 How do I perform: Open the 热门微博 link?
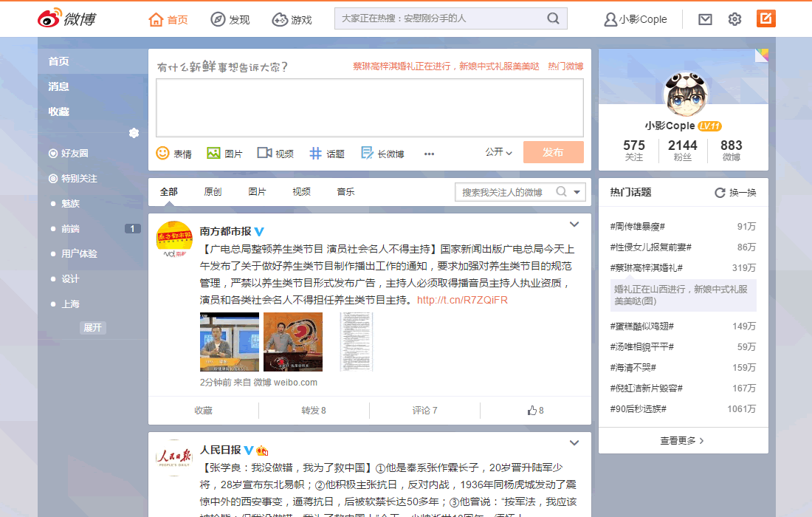coord(565,66)
